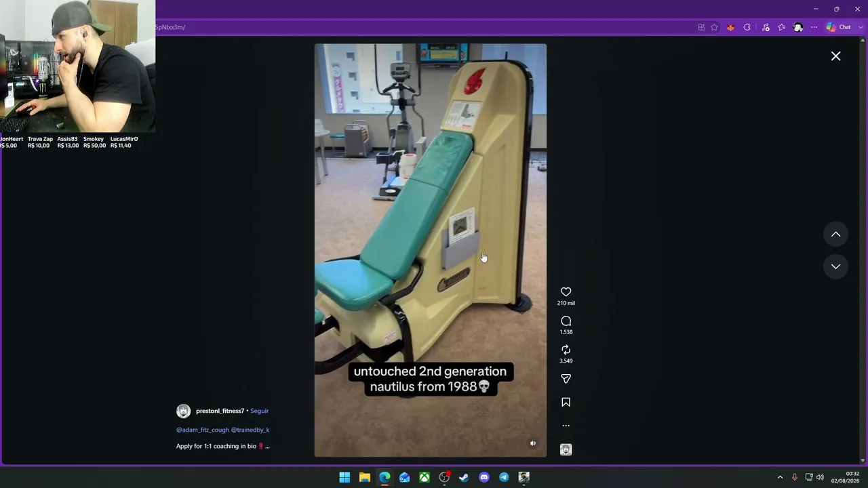Viewport: 868px width, 488px height.
Task: Open the three-dot more options beside the reel
Action: (566, 426)
